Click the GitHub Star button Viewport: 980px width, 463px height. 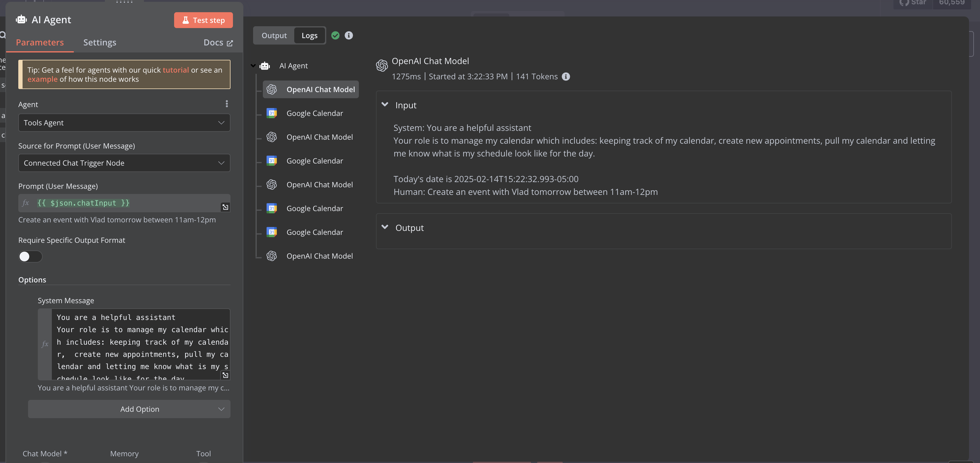[x=913, y=3]
